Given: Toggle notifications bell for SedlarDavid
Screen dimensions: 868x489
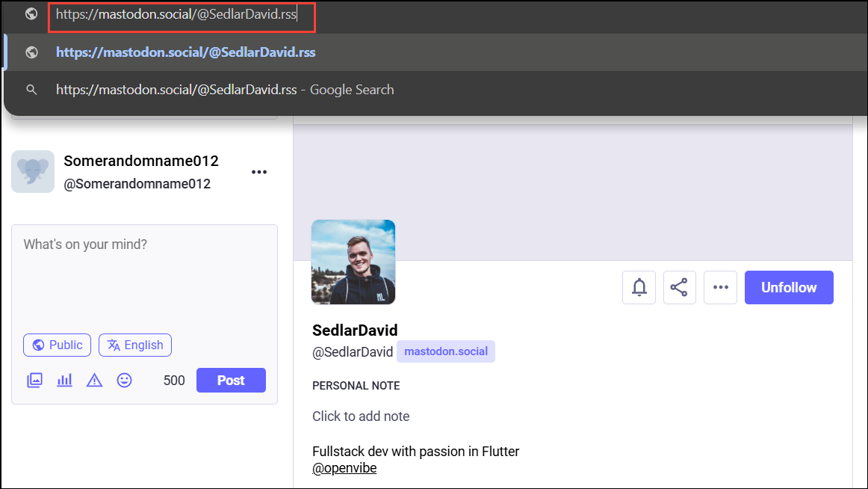Looking at the screenshot, I should (639, 287).
